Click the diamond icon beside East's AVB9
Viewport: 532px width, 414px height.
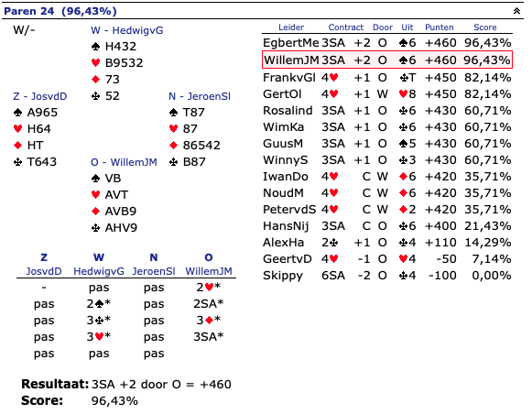coord(95,211)
